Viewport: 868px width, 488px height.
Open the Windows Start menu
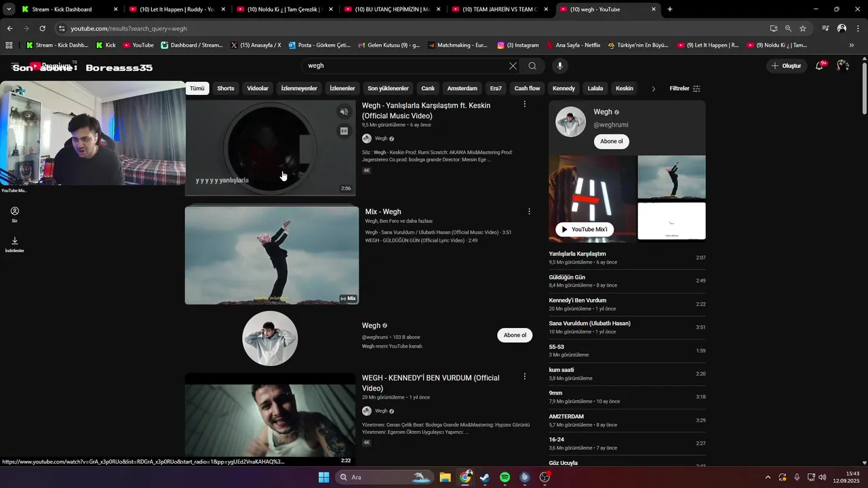pyautogui.click(x=323, y=477)
